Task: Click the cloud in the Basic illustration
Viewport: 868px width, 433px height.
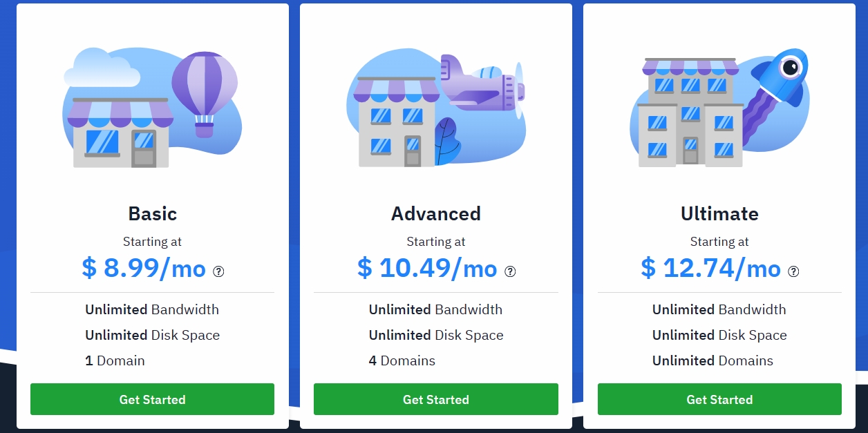Action: 102,67
